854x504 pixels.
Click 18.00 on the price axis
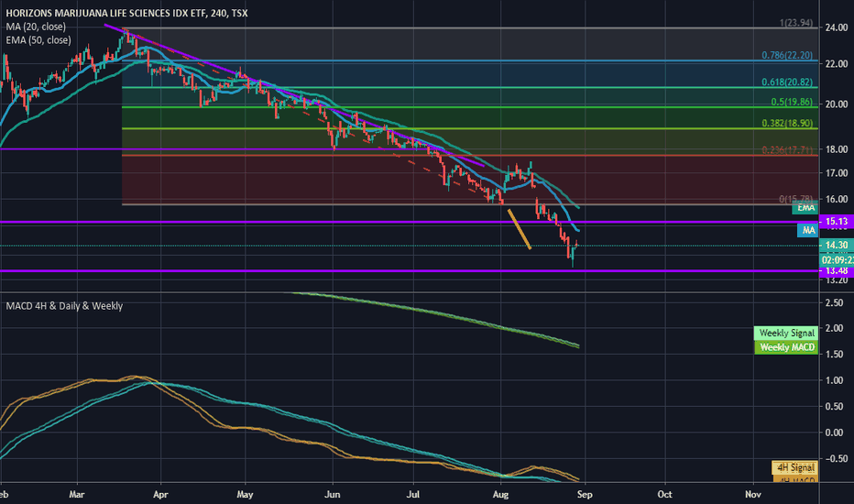[837, 149]
